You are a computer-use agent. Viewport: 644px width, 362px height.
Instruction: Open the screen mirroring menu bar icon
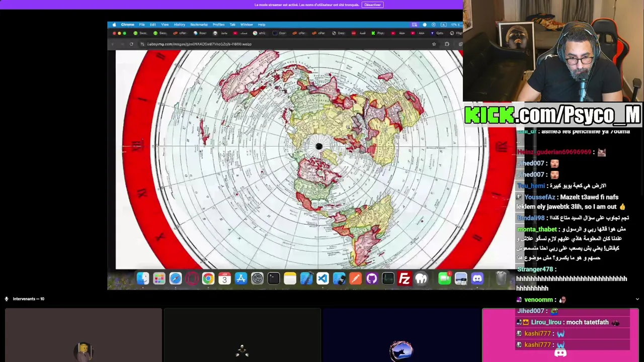click(414, 25)
